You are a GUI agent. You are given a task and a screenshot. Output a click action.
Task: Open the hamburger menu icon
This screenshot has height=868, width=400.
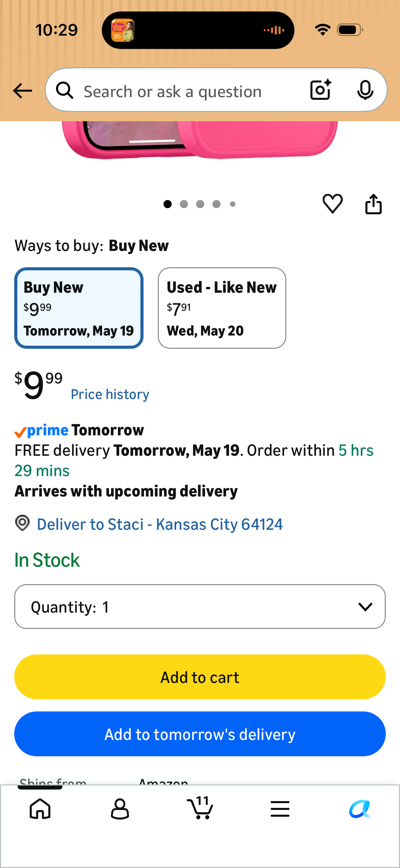tap(280, 809)
